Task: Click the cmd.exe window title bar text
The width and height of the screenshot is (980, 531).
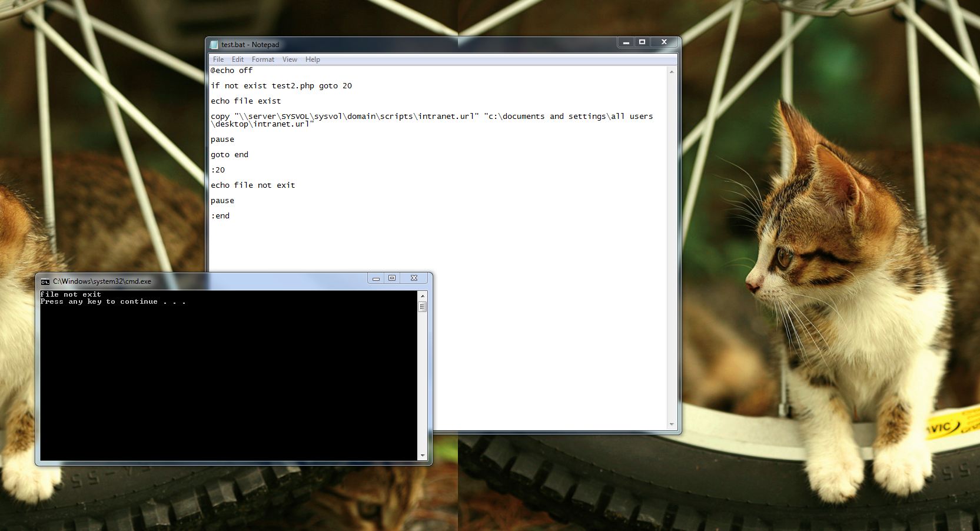Action: tap(102, 281)
